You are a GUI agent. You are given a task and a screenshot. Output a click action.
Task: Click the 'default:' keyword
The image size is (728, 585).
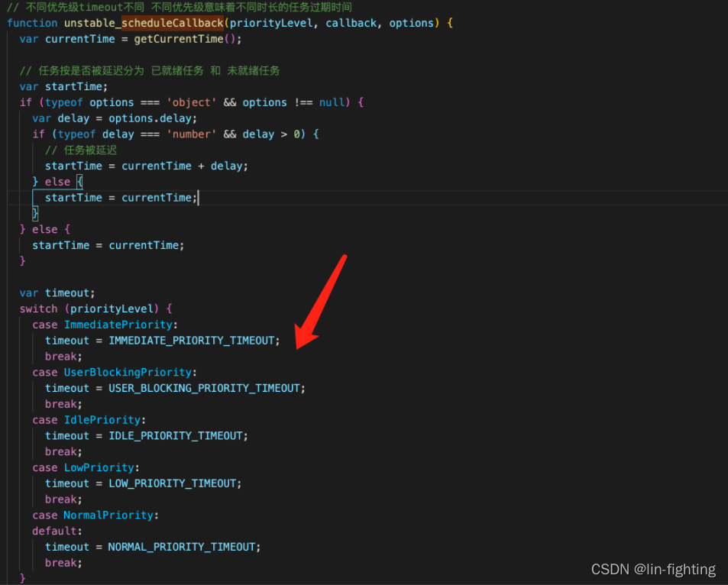57,531
